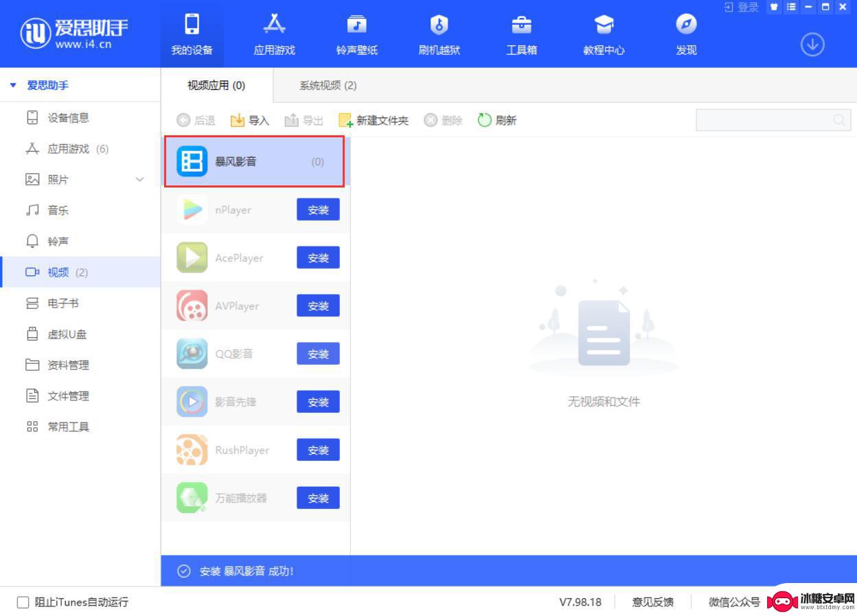Click the version V7.98.18 text
Viewport: 857px width, 616px height.
[x=580, y=602]
